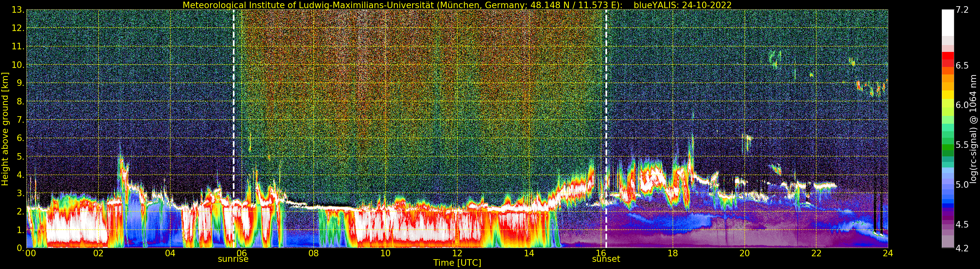Click the "6." height axis tick label

21,138
